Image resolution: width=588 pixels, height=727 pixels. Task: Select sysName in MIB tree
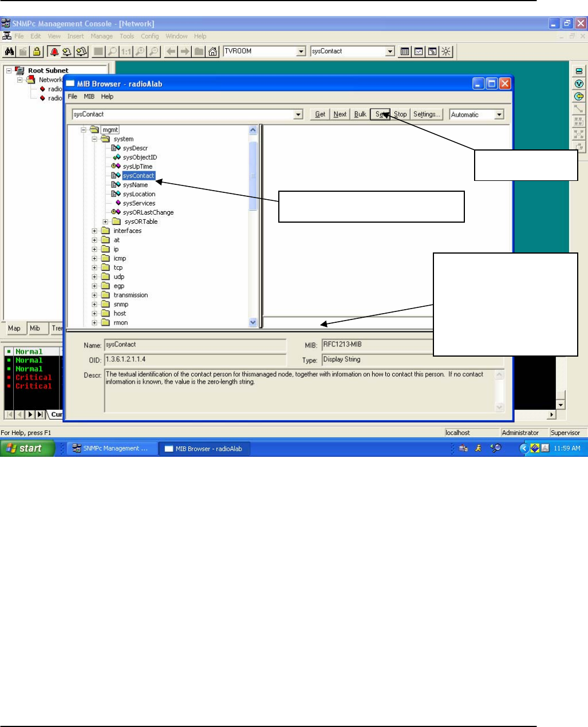135,185
